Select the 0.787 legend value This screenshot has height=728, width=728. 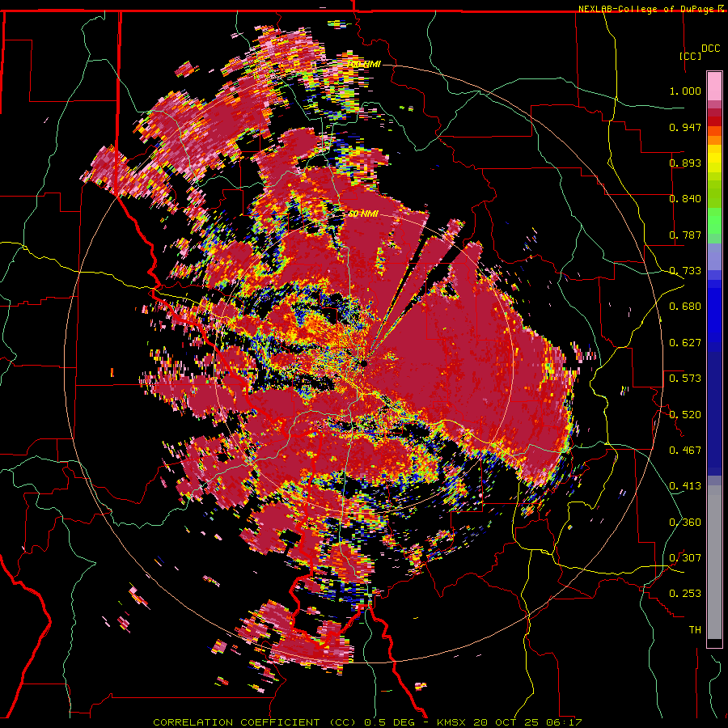[x=685, y=235]
